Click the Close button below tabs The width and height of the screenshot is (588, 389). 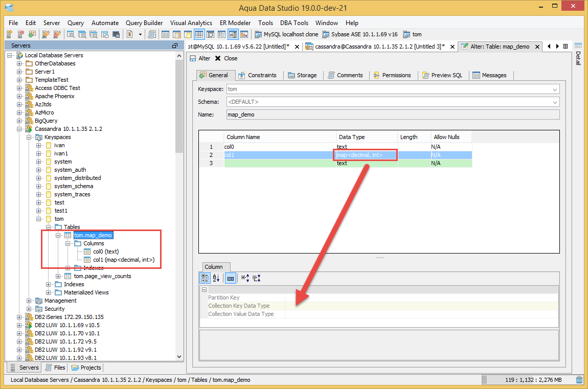[x=226, y=58]
